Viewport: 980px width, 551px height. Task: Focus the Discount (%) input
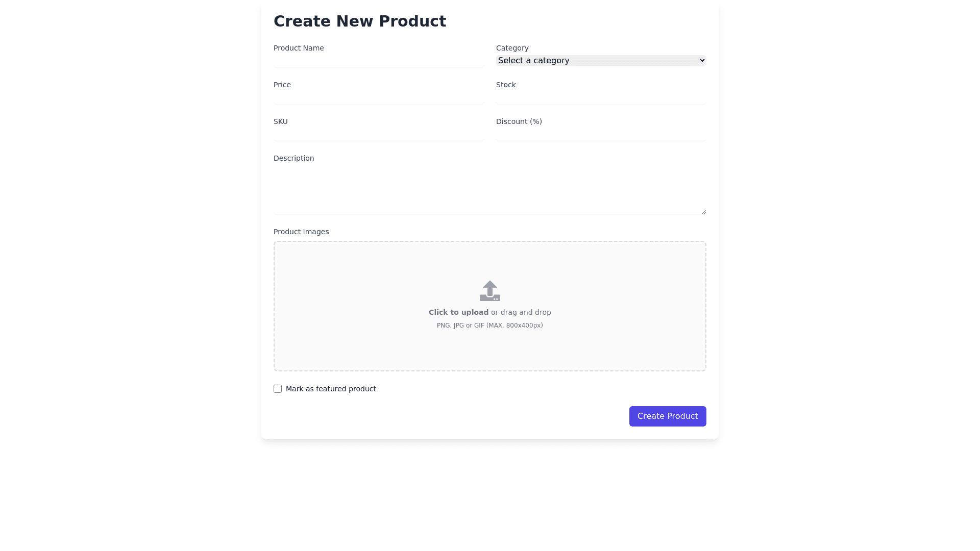tap(601, 134)
